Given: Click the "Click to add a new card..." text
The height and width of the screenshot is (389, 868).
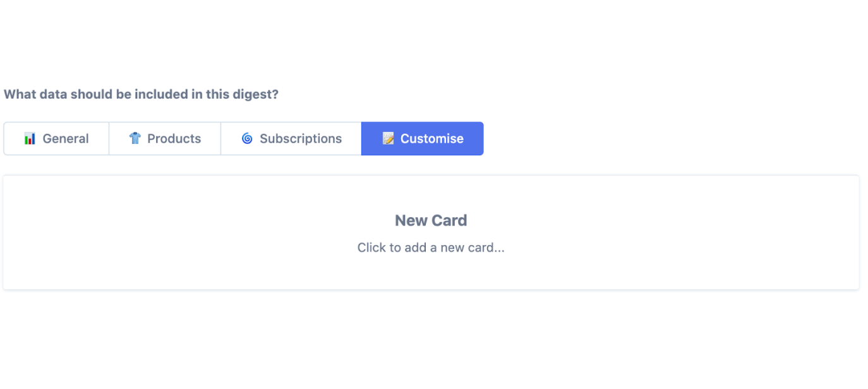Looking at the screenshot, I should 431,248.
